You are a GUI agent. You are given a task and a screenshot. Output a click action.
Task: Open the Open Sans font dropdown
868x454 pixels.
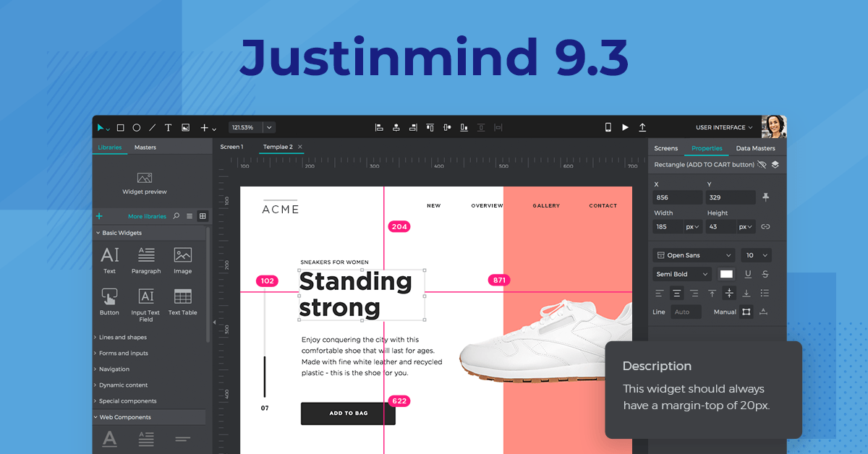(694, 255)
